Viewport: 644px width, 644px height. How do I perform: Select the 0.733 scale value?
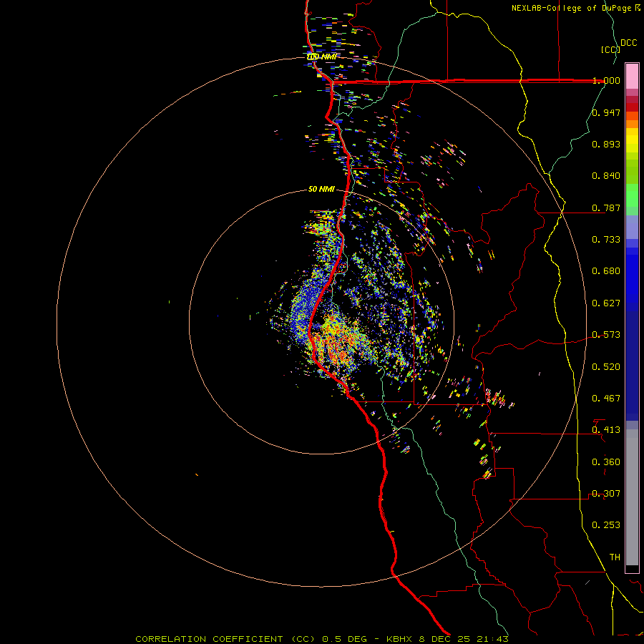pos(606,240)
